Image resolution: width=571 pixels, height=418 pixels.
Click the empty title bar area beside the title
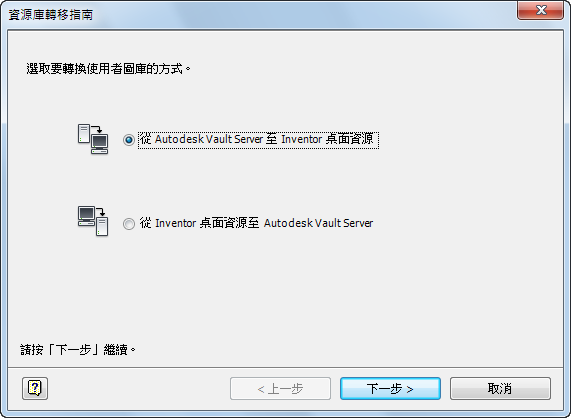(x=302, y=15)
